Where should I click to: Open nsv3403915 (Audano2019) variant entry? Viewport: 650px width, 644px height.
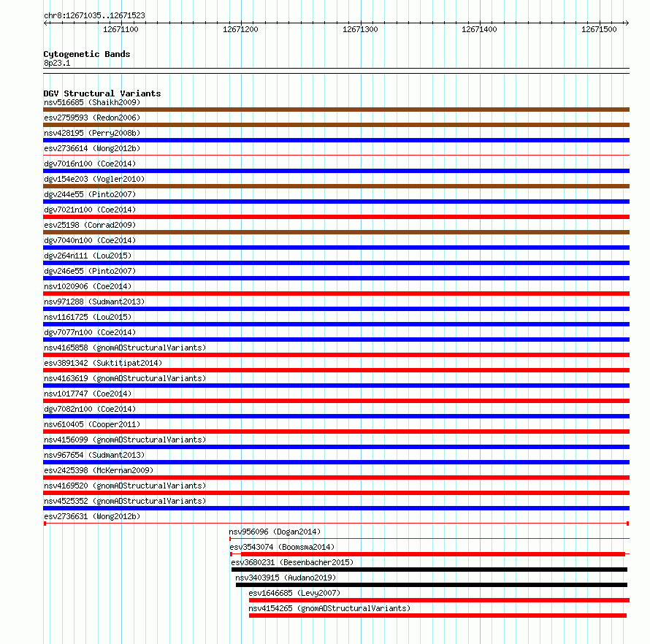click(286, 578)
